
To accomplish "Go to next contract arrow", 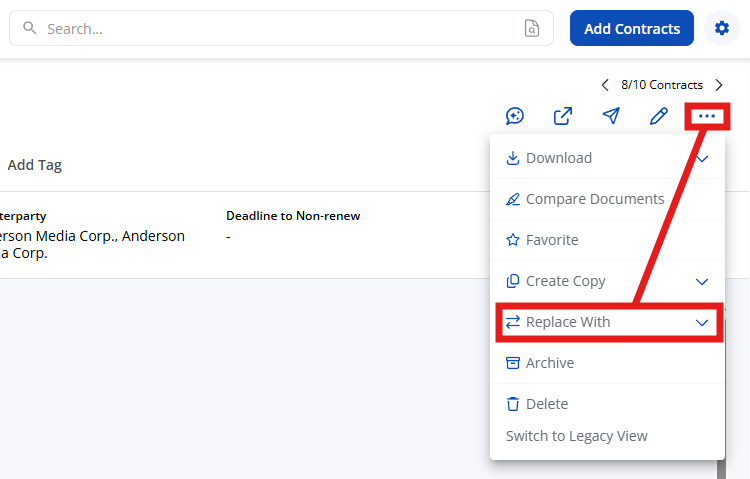I will 719,85.
